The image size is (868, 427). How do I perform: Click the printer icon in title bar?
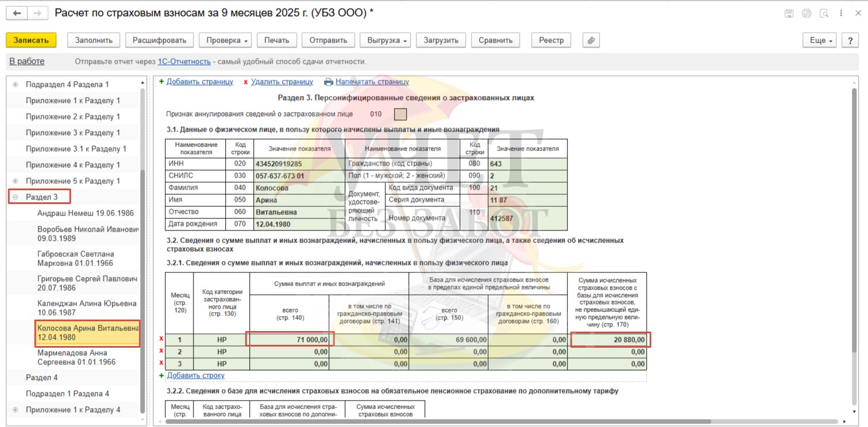pos(807,13)
